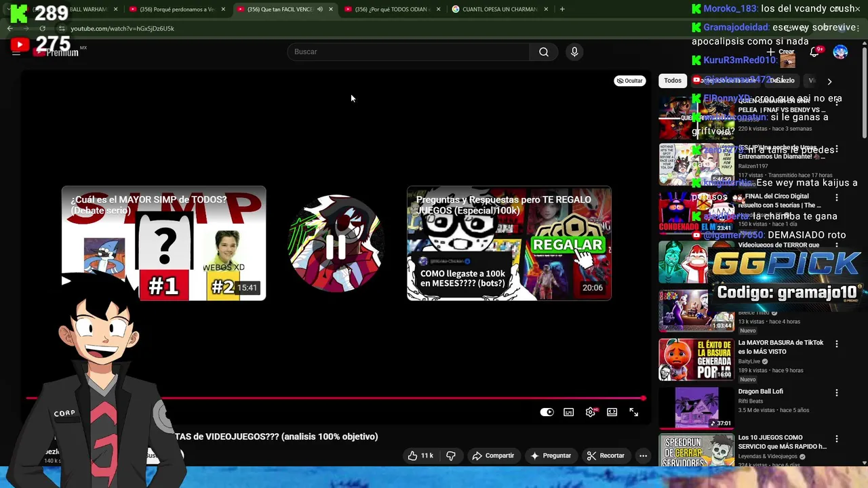This screenshot has width=868, height=488.
Task: Enter fullscreen mode
Action: click(x=634, y=412)
